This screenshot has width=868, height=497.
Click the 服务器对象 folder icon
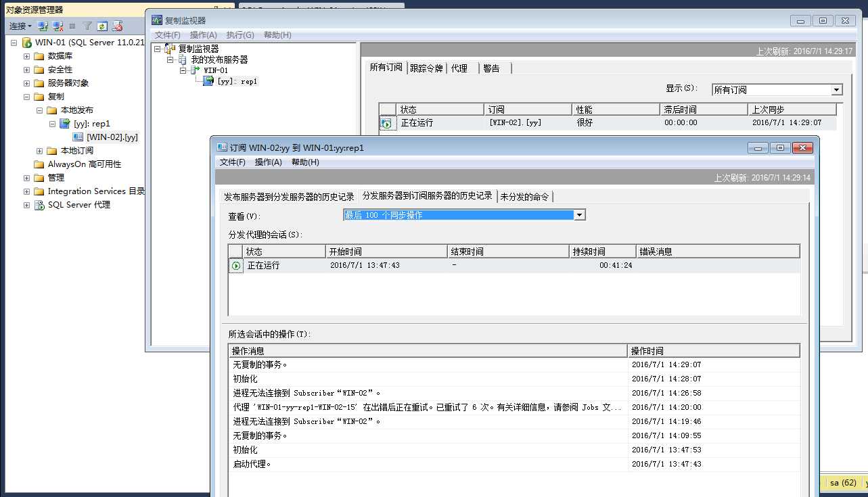(x=39, y=83)
